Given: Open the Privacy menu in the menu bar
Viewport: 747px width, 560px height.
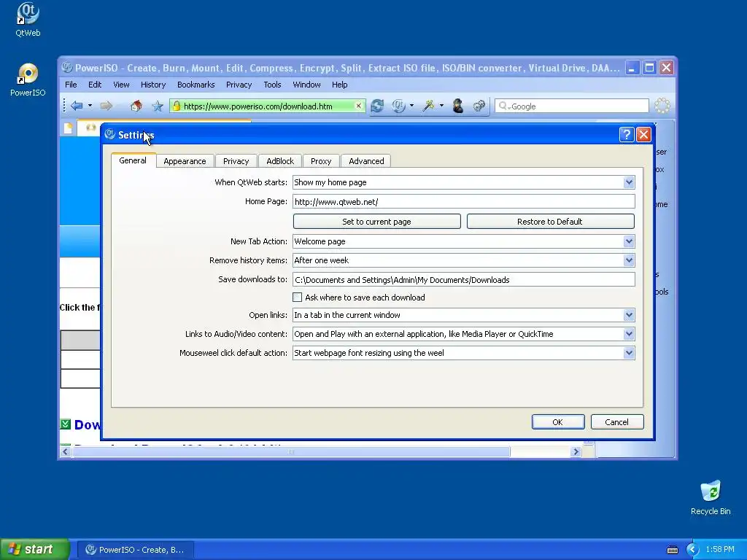Looking at the screenshot, I should click(x=239, y=85).
